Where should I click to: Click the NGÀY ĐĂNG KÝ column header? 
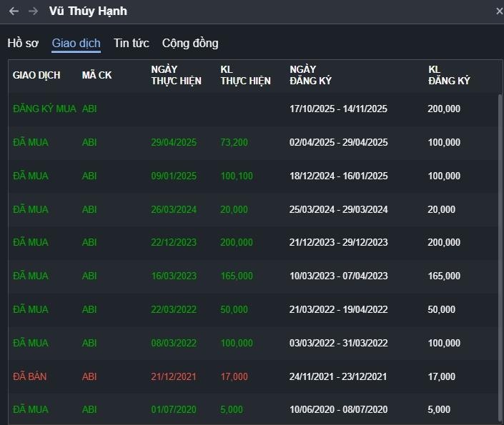(310, 75)
